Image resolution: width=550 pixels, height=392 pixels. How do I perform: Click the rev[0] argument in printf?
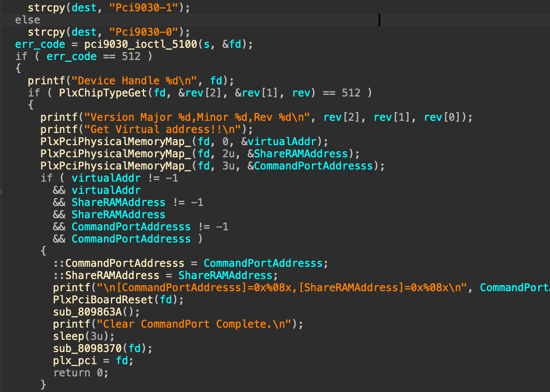tap(443, 117)
